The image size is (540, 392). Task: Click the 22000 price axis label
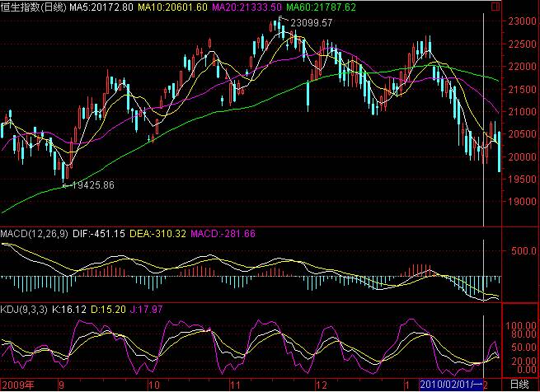522,67
